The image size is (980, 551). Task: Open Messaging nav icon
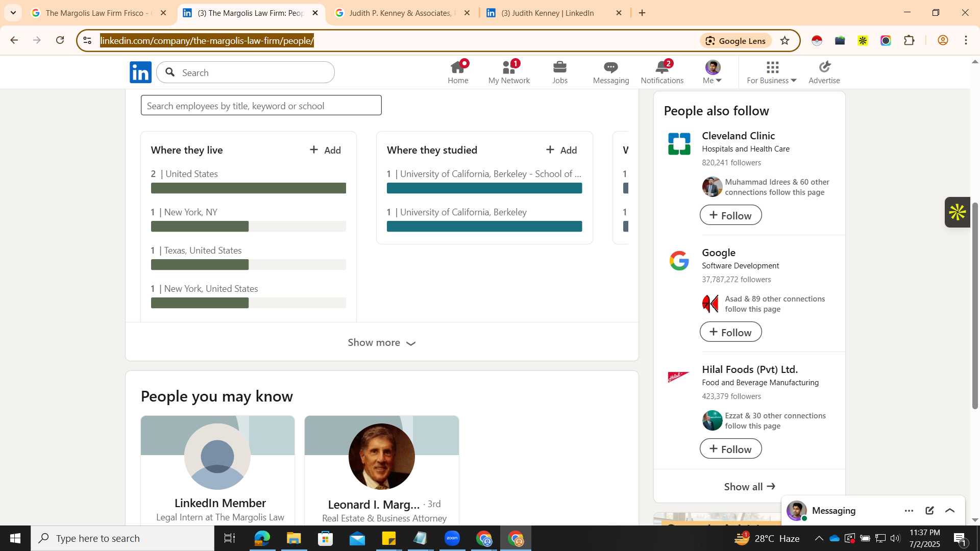point(611,72)
